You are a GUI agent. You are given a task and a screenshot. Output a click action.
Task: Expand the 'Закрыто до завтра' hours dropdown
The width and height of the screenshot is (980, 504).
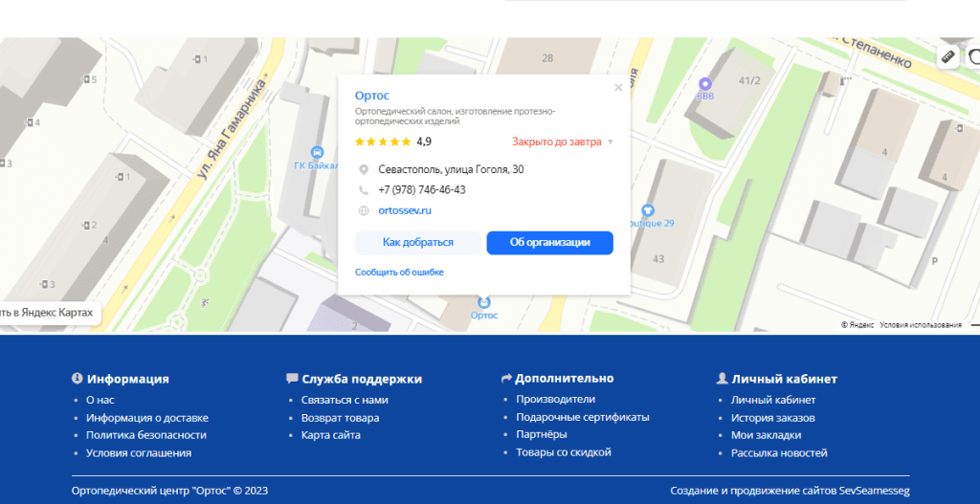[x=611, y=142]
